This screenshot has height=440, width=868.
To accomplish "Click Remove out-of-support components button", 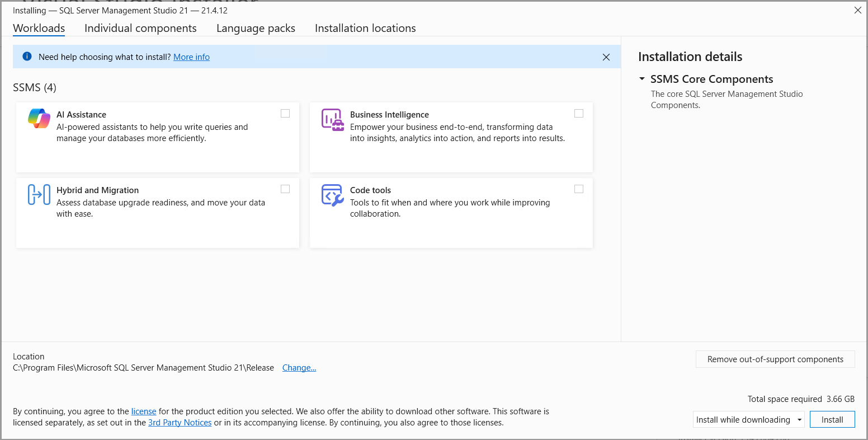I will (x=775, y=359).
